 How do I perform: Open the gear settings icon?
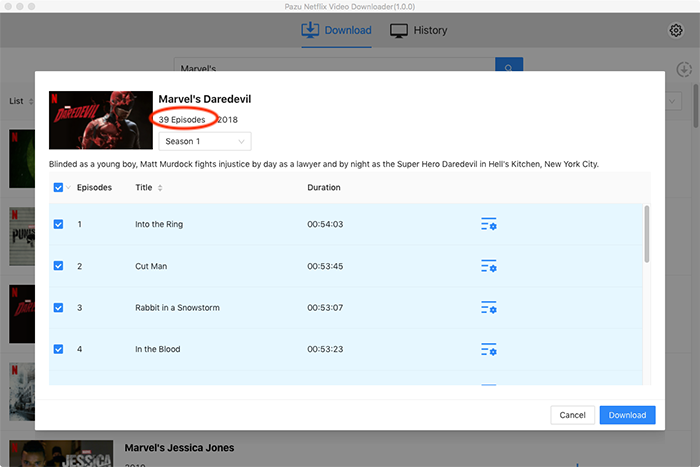click(675, 30)
